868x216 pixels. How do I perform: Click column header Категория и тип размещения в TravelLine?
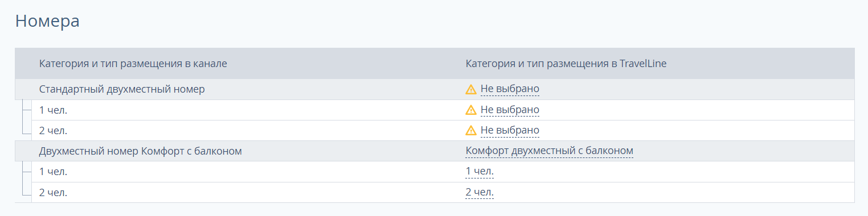tap(566, 64)
